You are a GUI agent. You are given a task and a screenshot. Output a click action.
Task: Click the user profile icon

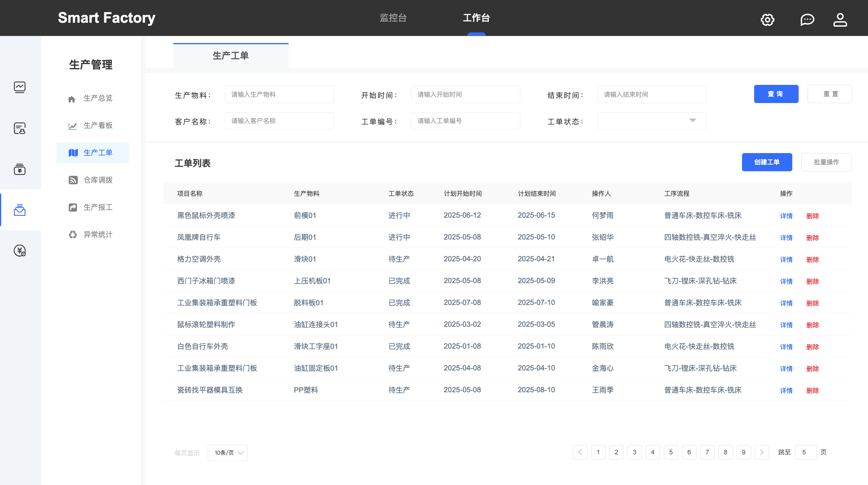(x=840, y=20)
